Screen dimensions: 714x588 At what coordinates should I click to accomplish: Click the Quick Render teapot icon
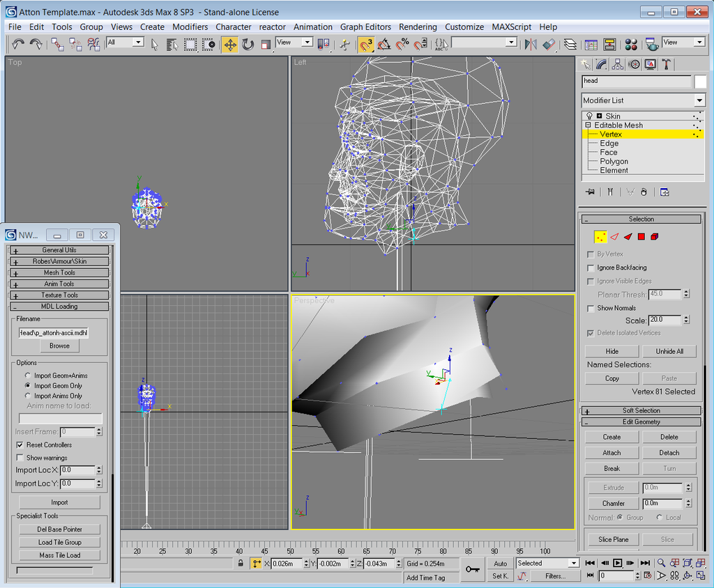tap(651, 44)
